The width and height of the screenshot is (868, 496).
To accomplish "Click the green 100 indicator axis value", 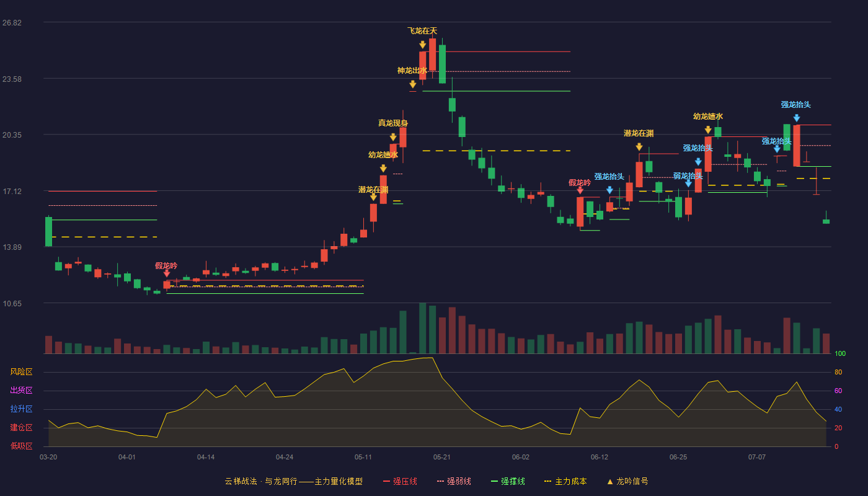I will click(839, 354).
